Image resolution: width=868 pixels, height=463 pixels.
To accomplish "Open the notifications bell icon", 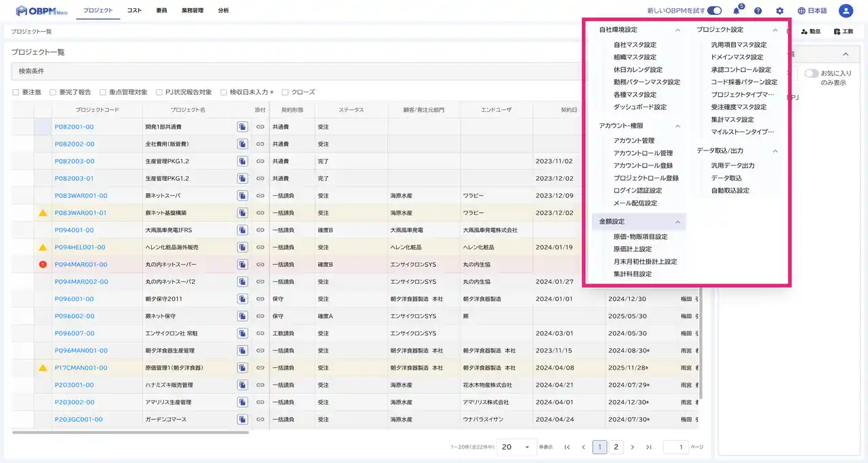I will (x=736, y=11).
